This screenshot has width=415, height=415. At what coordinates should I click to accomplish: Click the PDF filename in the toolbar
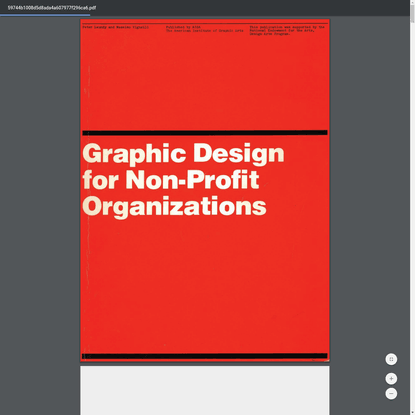pyautogui.click(x=52, y=8)
